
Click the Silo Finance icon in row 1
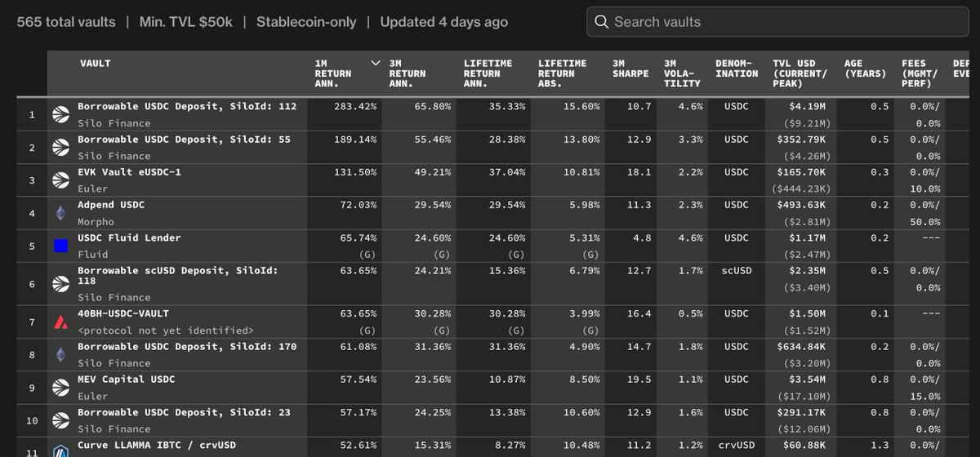(60, 114)
